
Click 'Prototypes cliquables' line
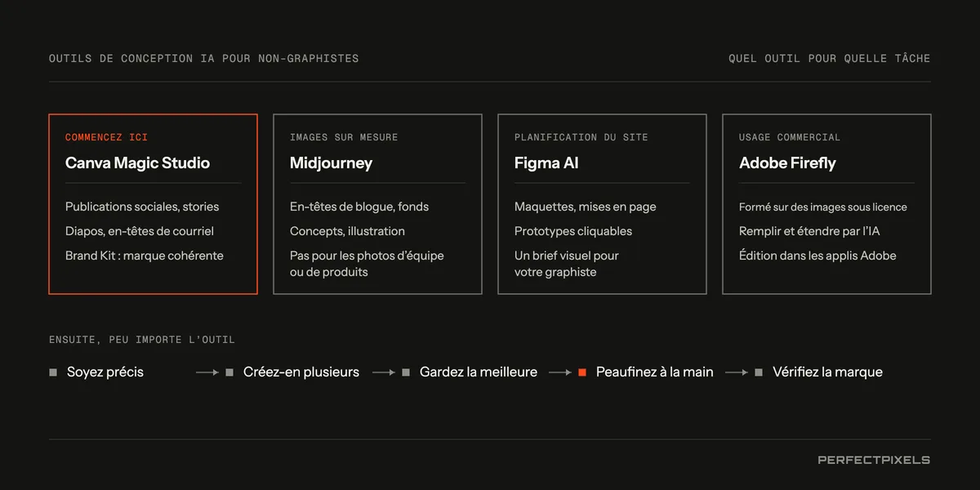click(x=573, y=231)
